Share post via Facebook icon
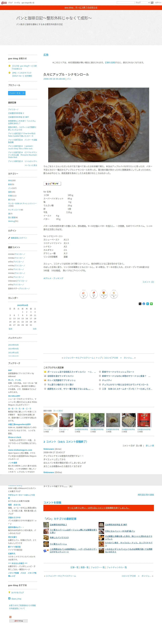162x644 pixels. click(144, 304)
